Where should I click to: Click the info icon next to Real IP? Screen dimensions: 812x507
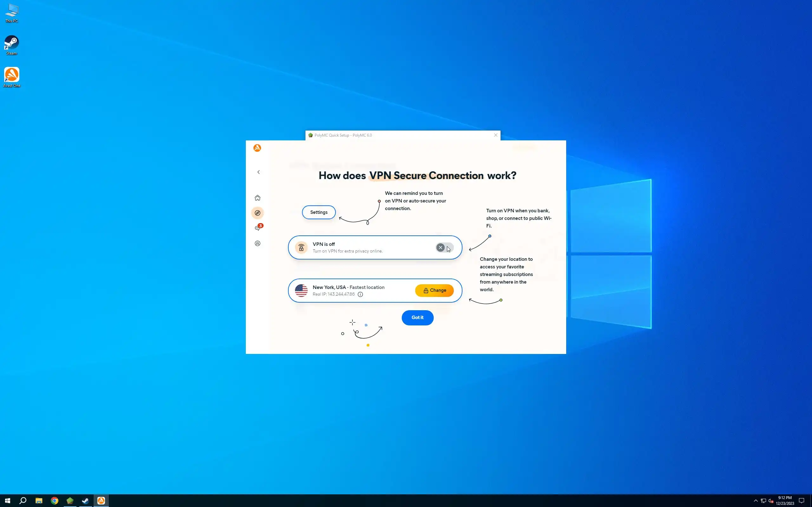point(360,294)
